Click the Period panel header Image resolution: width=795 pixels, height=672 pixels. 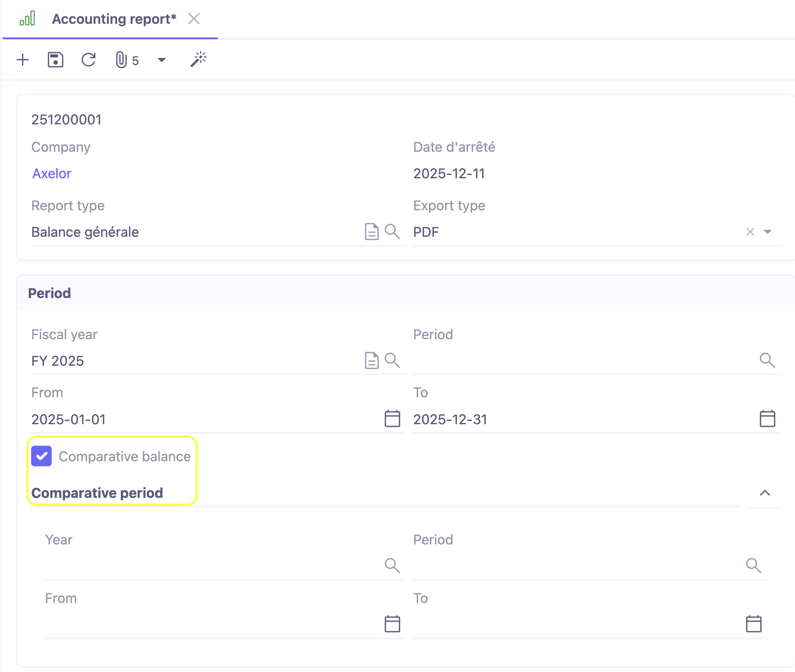click(406, 293)
